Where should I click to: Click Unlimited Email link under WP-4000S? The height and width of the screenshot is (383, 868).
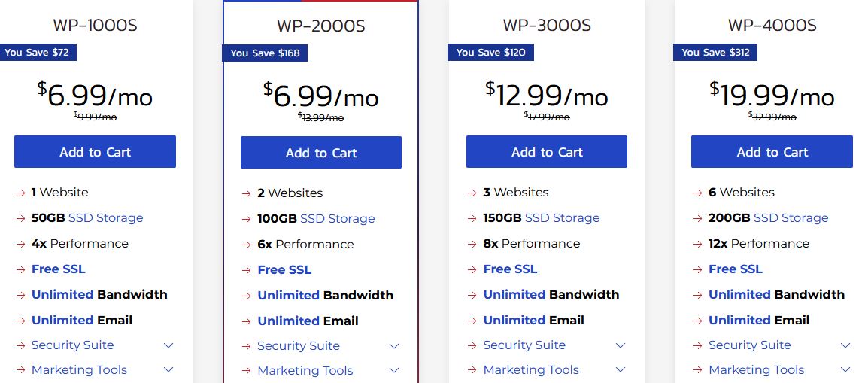[x=759, y=320]
